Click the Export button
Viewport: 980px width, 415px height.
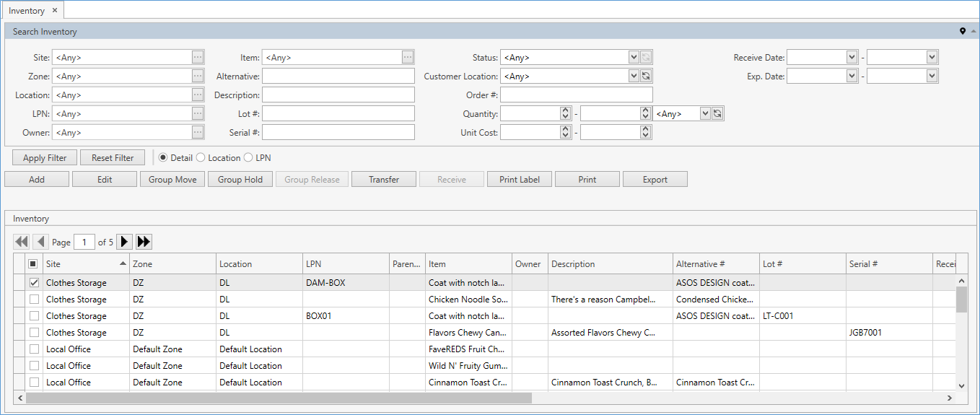pyautogui.click(x=655, y=180)
